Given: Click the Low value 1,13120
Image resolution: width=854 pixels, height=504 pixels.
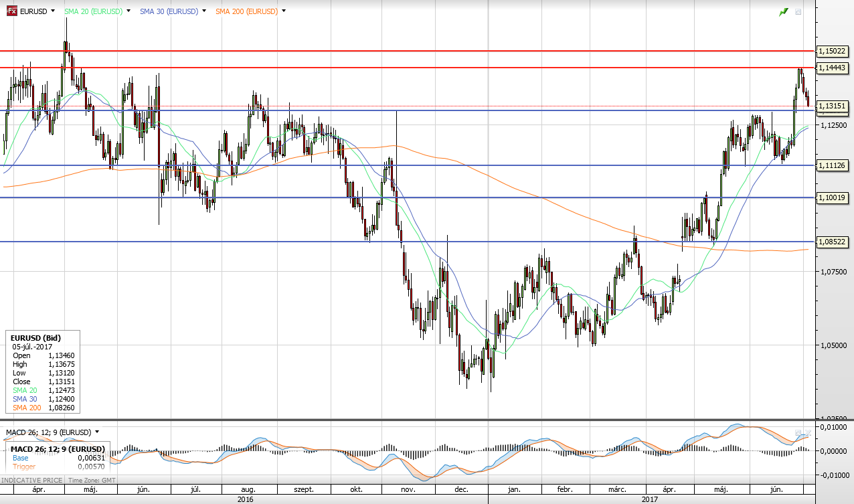Looking at the screenshot, I should [x=61, y=373].
